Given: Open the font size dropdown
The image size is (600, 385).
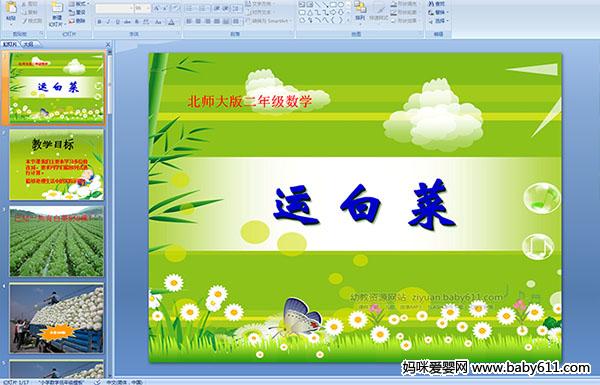Looking at the screenshot, I should point(142,8).
